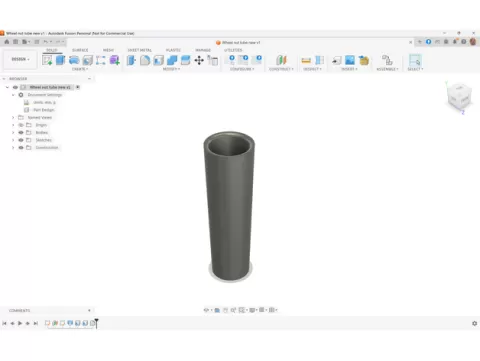This screenshot has height=361, width=480.
Task: Open the Data Panel home icon
Action: [7, 42]
